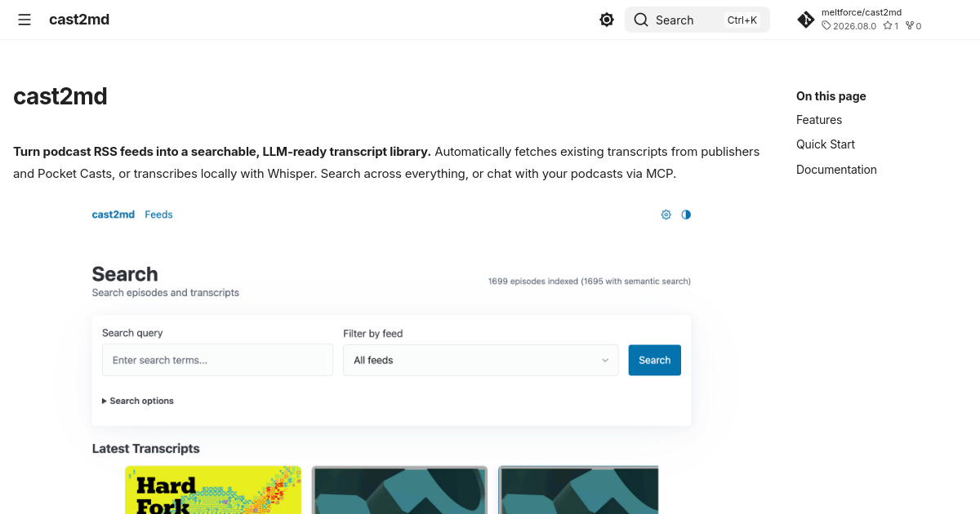Toggle contrast theme icon in embedded app
Image resolution: width=980 pixels, height=514 pixels.
click(686, 215)
